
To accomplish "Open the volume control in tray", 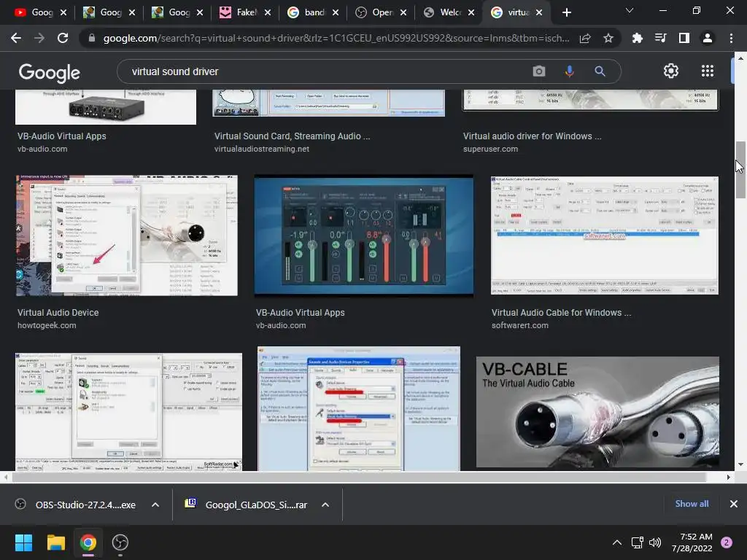I will [x=655, y=542].
